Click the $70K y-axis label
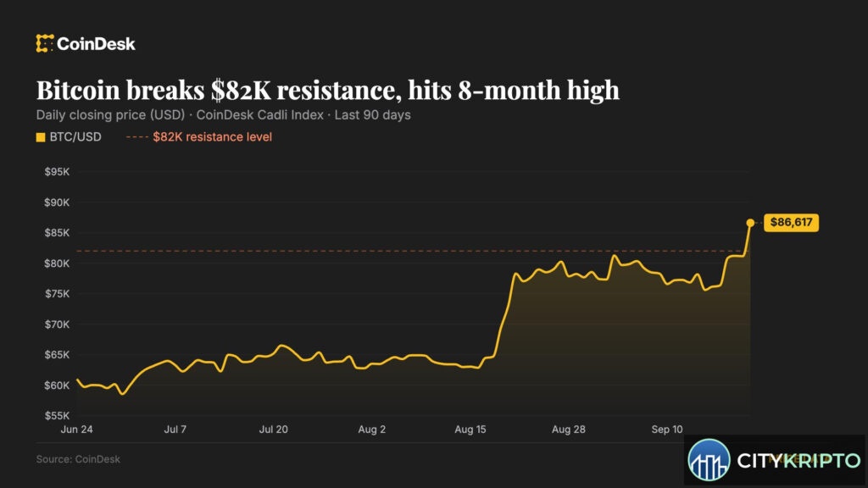The height and width of the screenshot is (488, 868). pos(57,324)
